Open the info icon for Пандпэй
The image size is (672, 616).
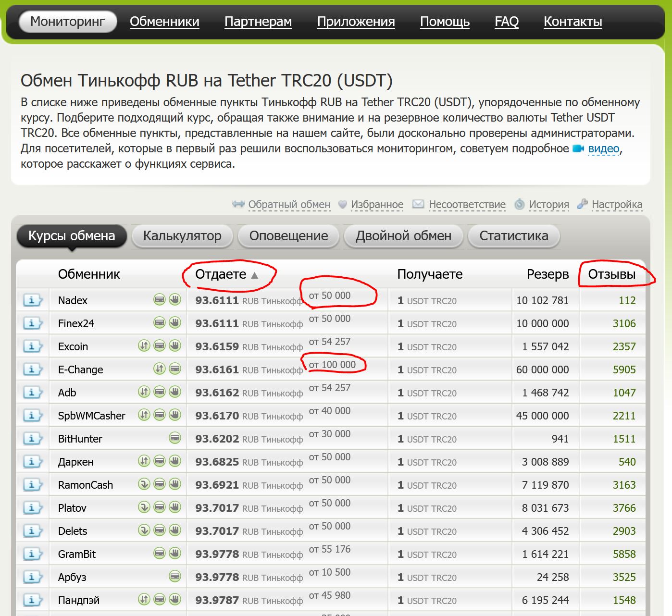coord(33,600)
